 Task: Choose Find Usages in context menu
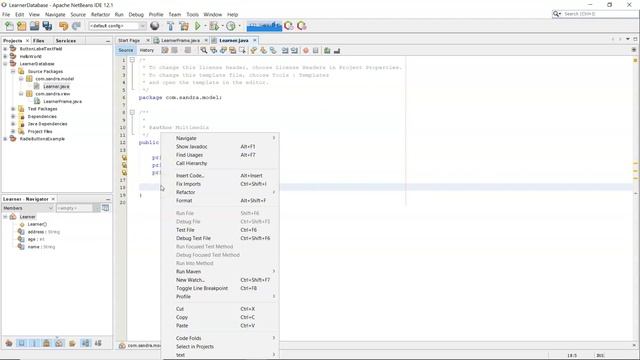221,155
